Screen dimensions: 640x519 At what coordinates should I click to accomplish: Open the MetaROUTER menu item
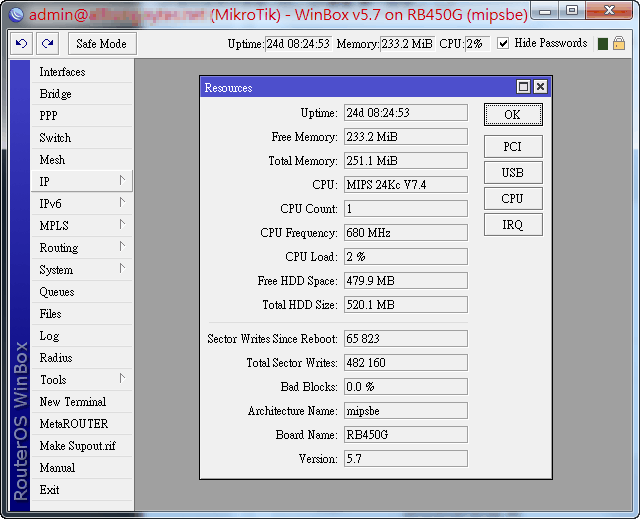click(82, 424)
